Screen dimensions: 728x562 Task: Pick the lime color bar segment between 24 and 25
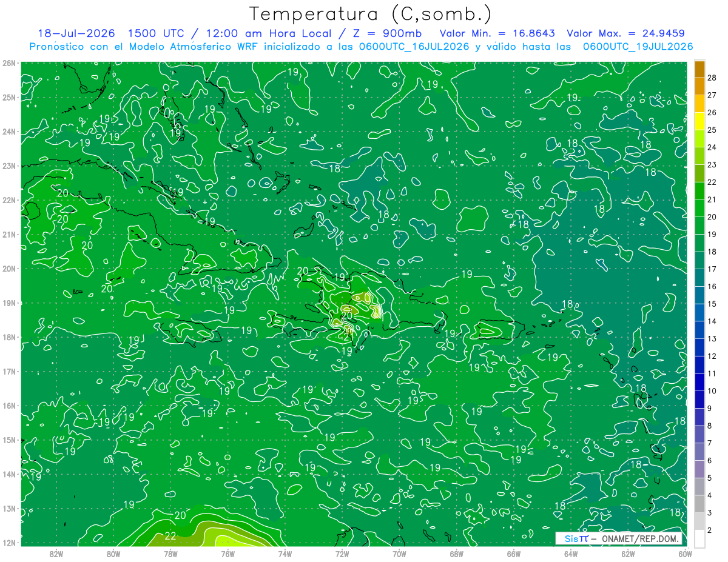click(x=700, y=139)
